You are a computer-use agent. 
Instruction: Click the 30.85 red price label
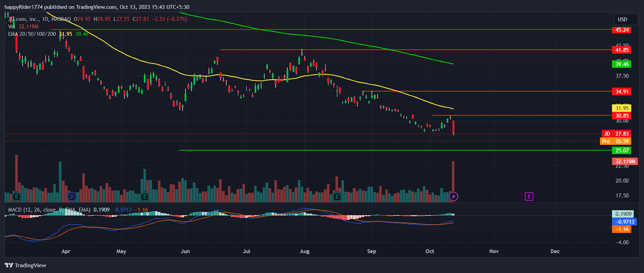coord(622,116)
